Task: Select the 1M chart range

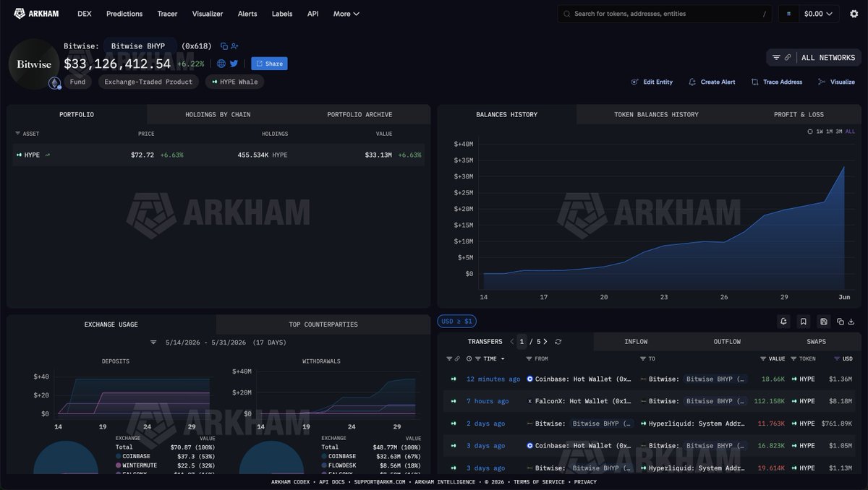Action: click(829, 132)
